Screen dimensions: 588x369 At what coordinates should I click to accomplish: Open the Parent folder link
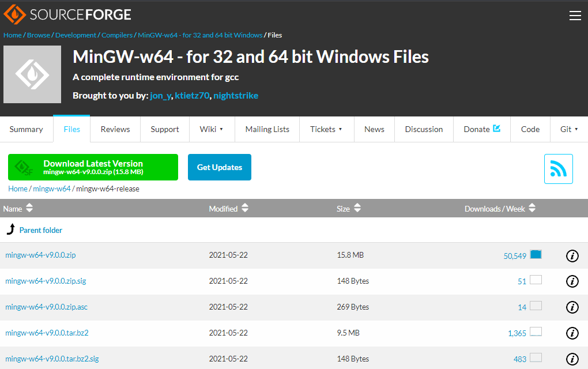40,230
